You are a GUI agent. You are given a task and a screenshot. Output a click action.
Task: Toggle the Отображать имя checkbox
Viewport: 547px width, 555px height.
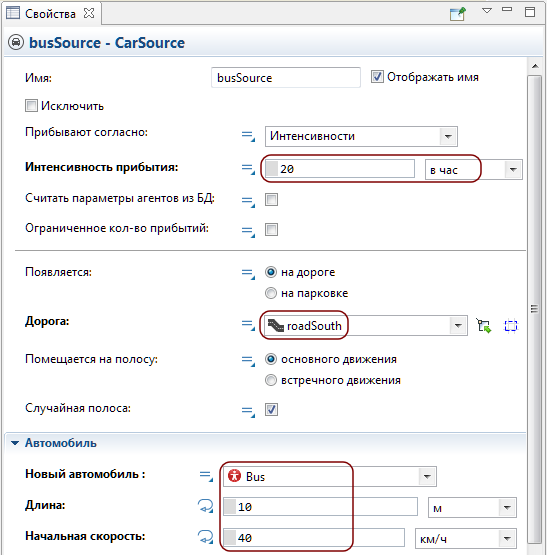tap(377, 77)
